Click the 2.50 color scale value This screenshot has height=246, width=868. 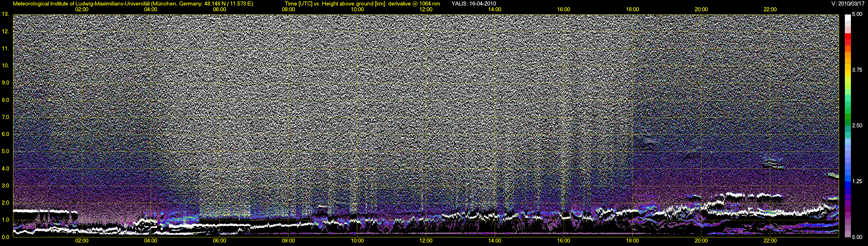[857, 125]
